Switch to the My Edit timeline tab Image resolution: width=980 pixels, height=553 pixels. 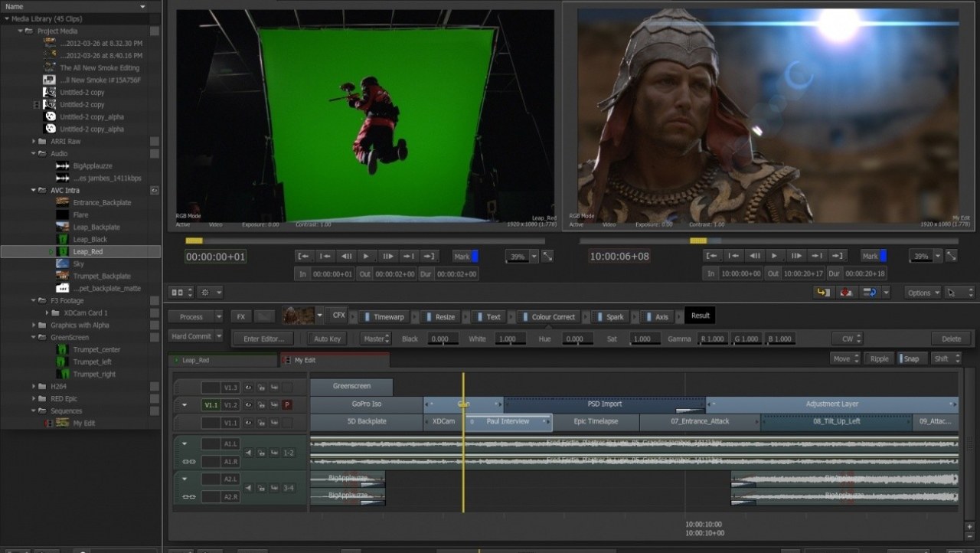pos(335,360)
